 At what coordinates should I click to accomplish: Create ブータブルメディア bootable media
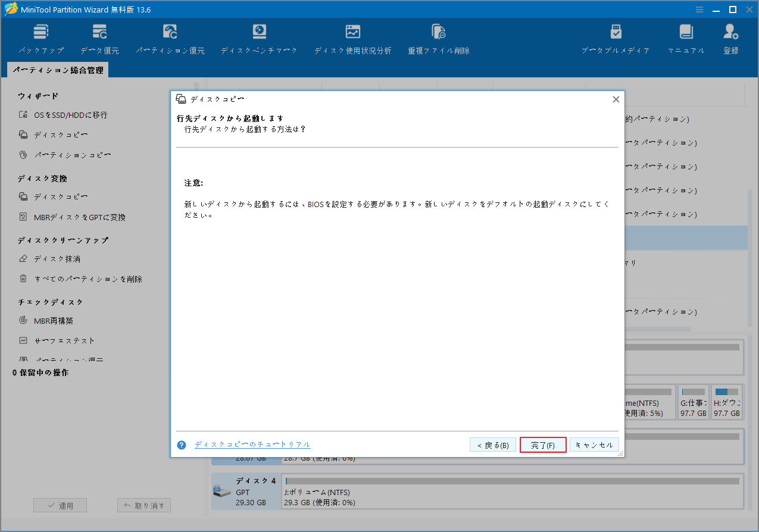pyautogui.click(x=615, y=37)
